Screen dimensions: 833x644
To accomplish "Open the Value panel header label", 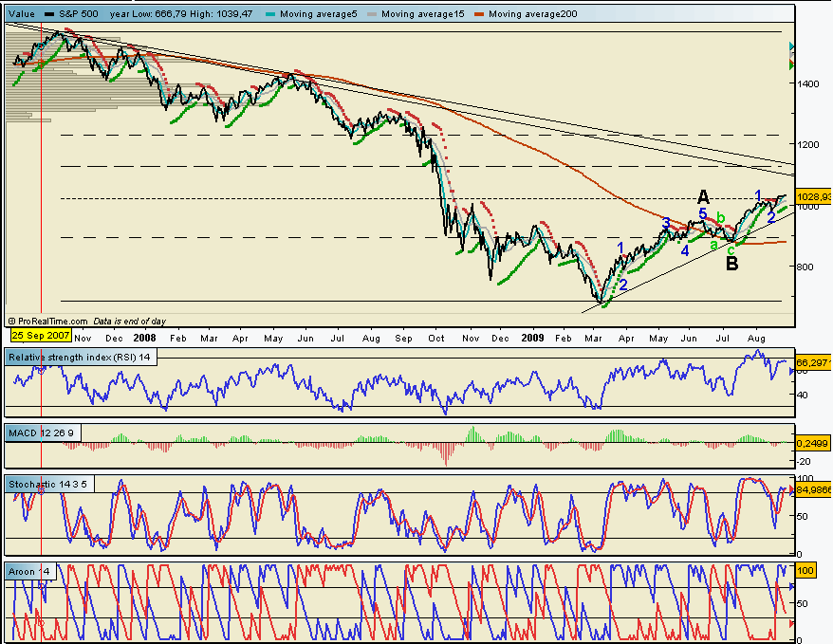I will 23,14.
